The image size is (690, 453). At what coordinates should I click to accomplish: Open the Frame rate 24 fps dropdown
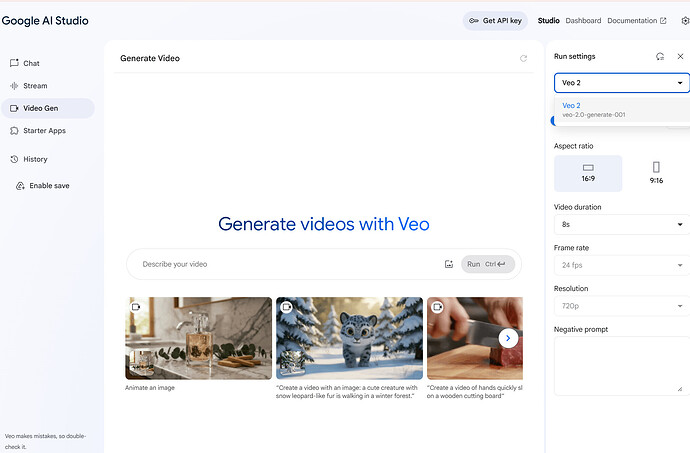[x=622, y=265]
